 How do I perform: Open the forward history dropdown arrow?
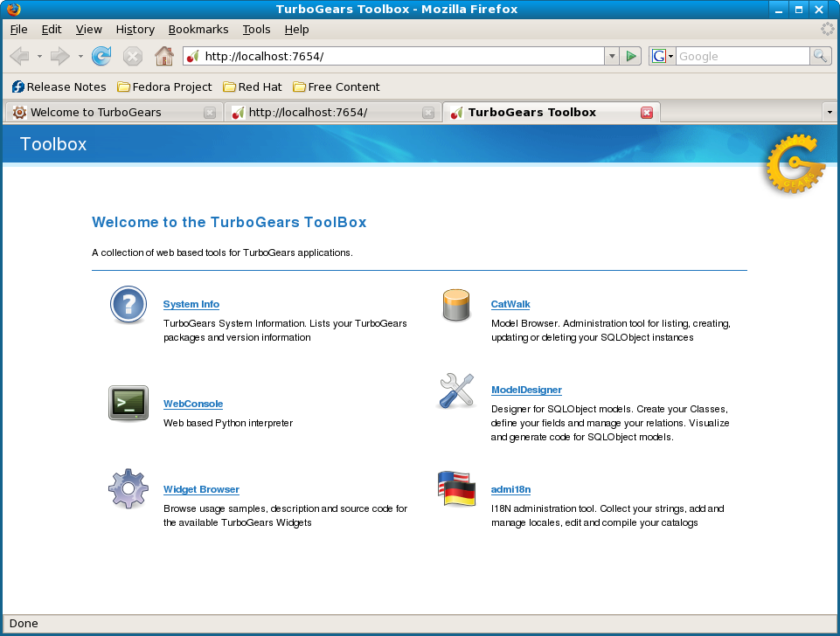coord(80,56)
